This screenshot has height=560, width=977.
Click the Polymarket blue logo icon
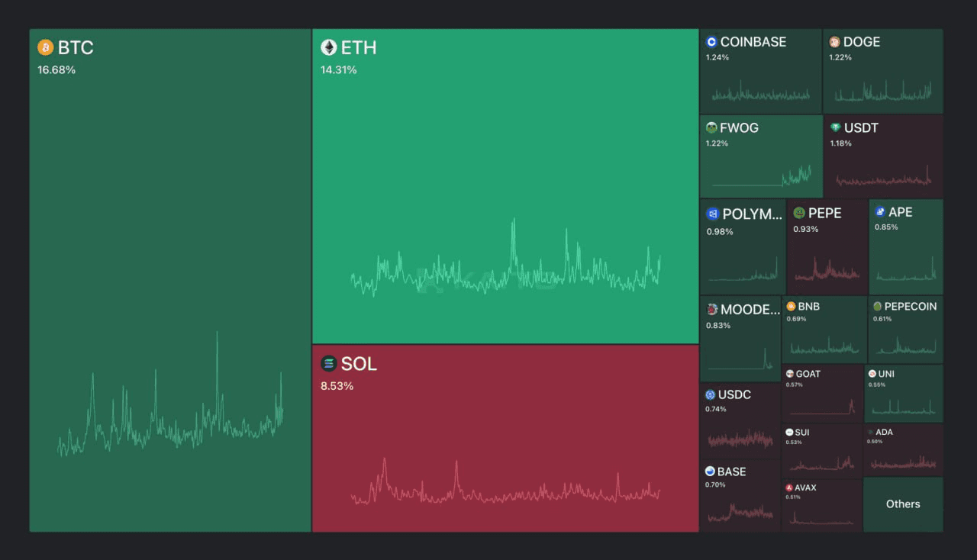[x=713, y=214]
